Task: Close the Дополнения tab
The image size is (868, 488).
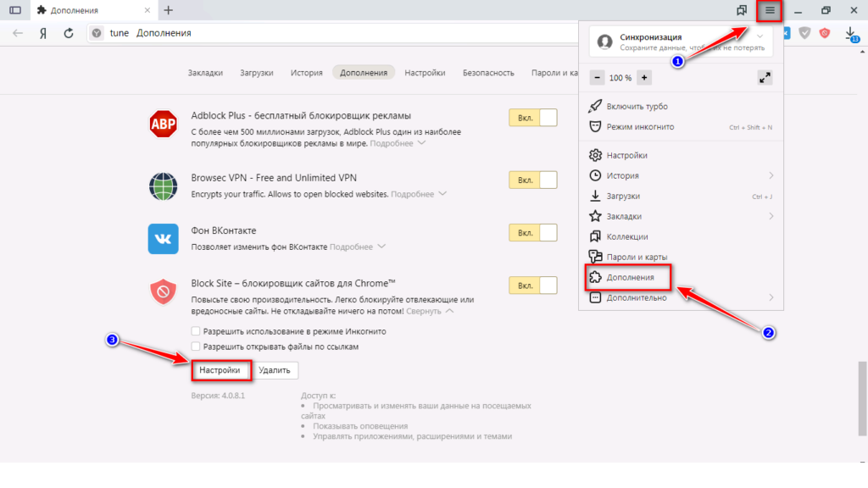Action: tap(147, 10)
